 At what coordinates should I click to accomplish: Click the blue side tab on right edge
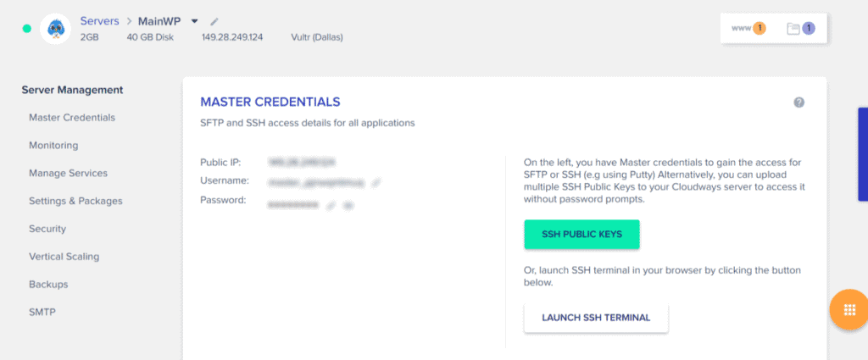tap(863, 153)
